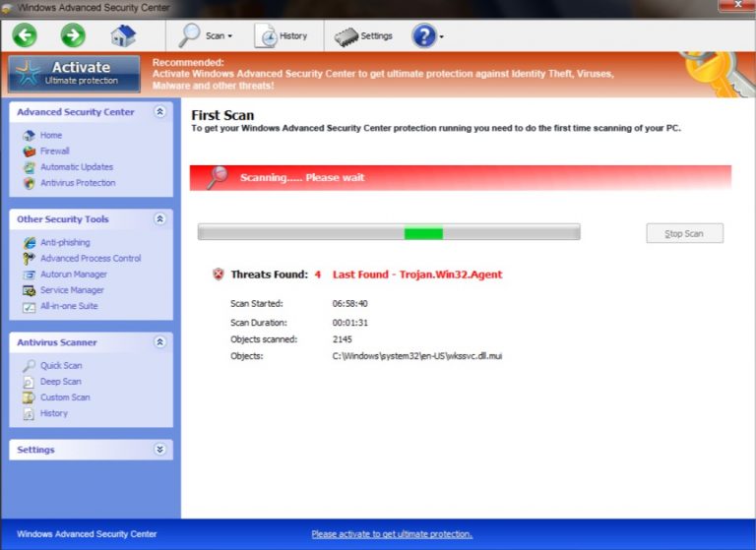Image resolution: width=756 pixels, height=550 pixels.
Task: Click the Antivirus Protection shield icon
Action: (29, 183)
